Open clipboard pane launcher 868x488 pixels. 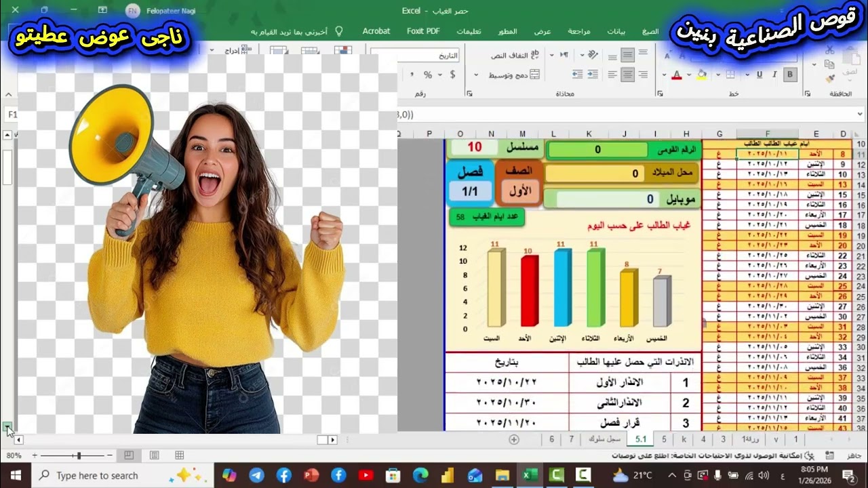pyautogui.click(x=808, y=94)
